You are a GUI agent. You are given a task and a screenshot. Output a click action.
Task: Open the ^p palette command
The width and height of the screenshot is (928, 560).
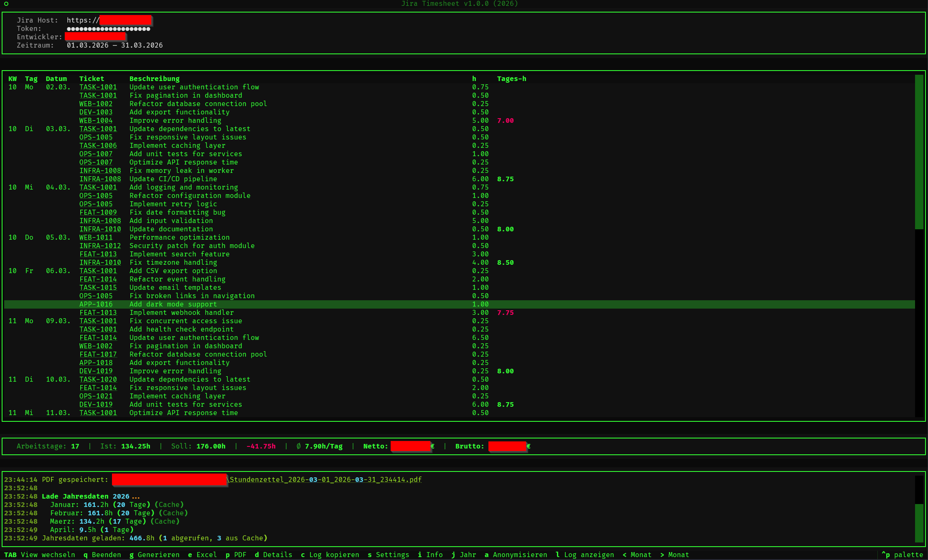[x=903, y=555]
